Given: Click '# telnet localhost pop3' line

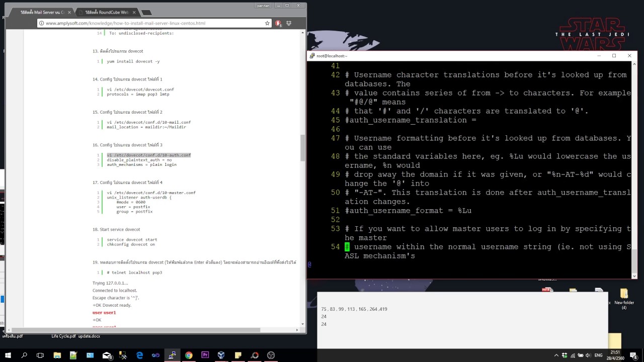Looking at the screenshot, I should coord(134,273).
